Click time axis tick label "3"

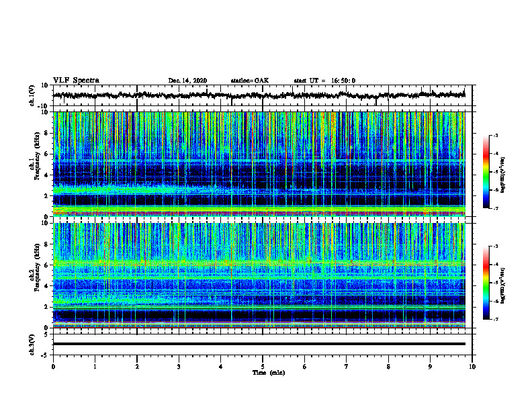point(179,367)
